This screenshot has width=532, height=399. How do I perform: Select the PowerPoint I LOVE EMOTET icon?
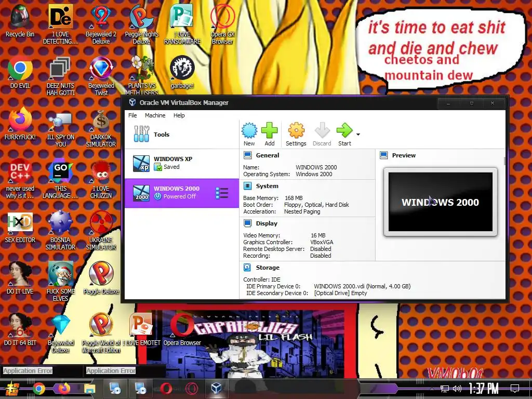click(141, 329)
